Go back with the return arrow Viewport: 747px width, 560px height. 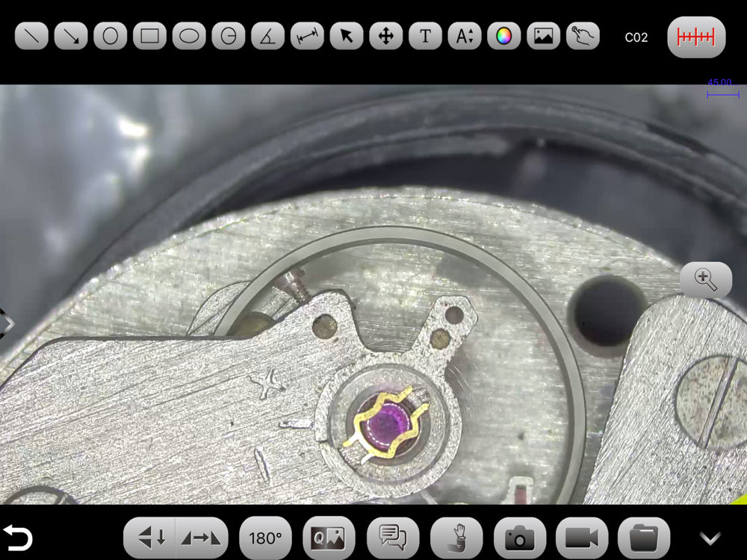[x=18, y=538]
